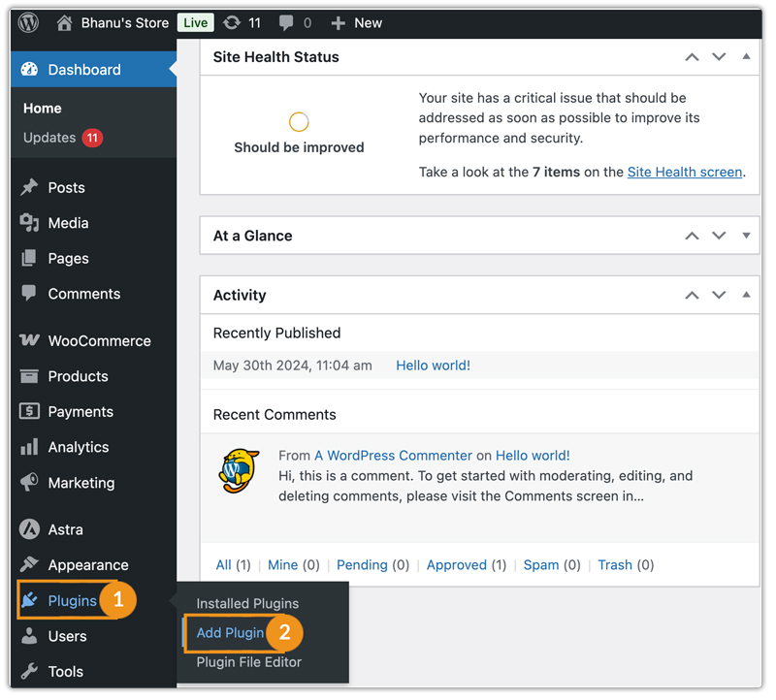Open the Hello world! post link

click(433, 366)
